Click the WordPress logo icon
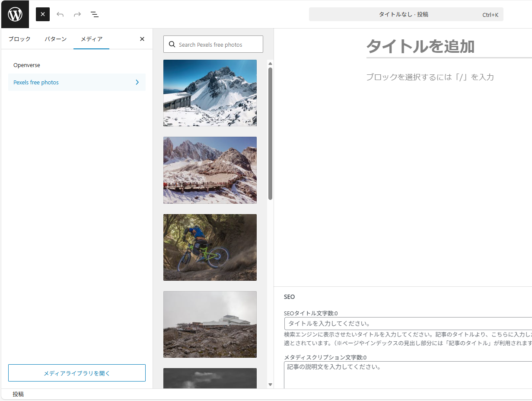The height and width of the screenshot is (401, 532). [x=15, y=14]
